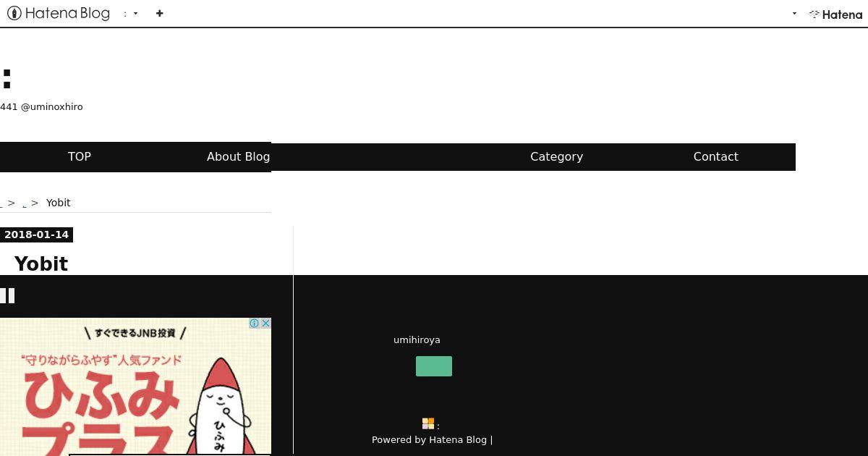Click the Yobit breadcrumb text
This screenshot has width=868, height=456.
coord(59,203)
